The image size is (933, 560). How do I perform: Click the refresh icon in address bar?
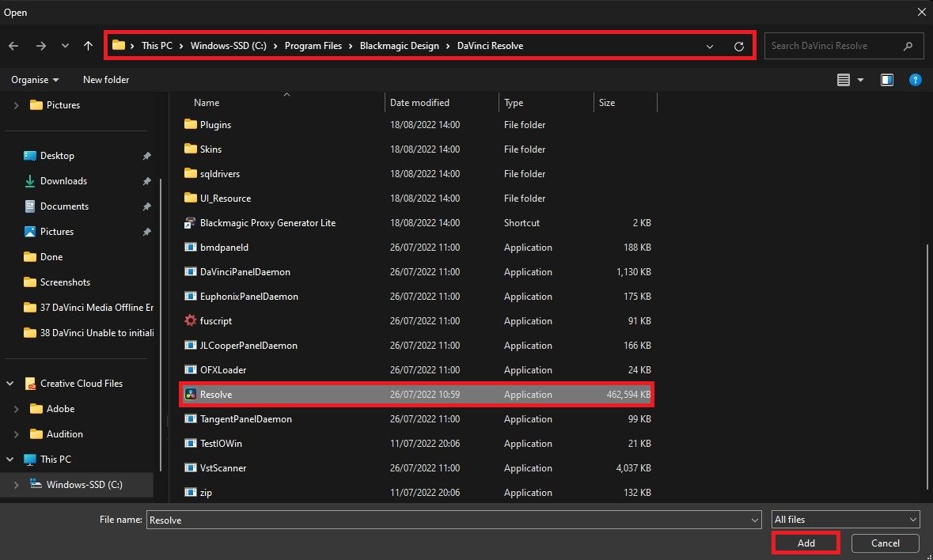[x=739, y=47]
